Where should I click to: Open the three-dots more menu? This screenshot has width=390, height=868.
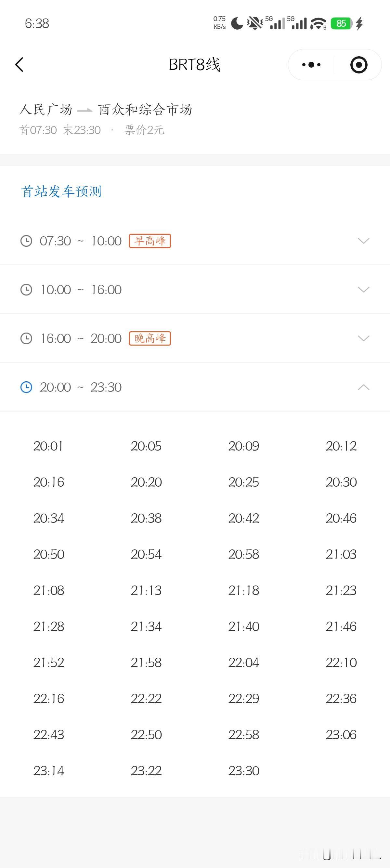(311, 64)
